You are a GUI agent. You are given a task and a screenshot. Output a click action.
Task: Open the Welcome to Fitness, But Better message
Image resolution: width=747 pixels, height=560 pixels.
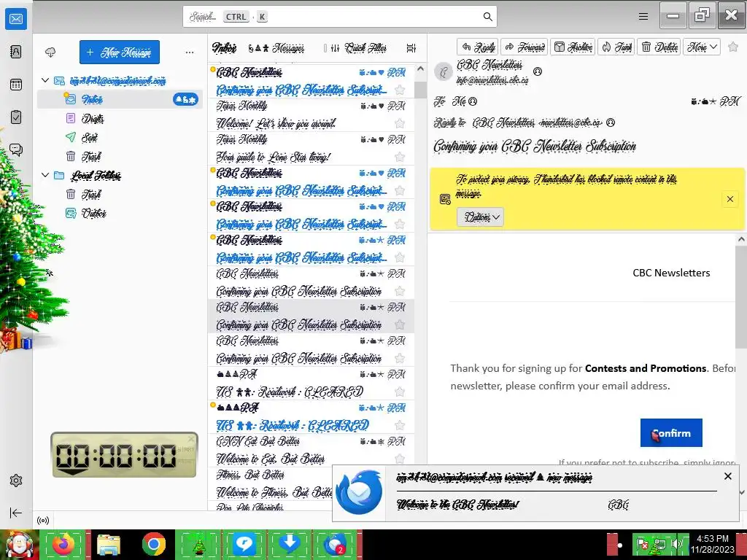pos(270,483)
